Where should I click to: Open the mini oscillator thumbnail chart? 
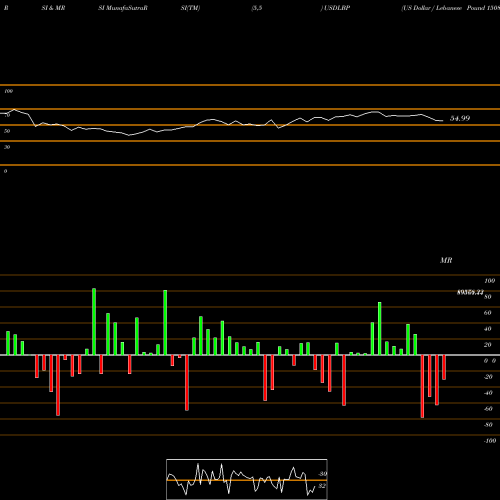pos(247,479)
